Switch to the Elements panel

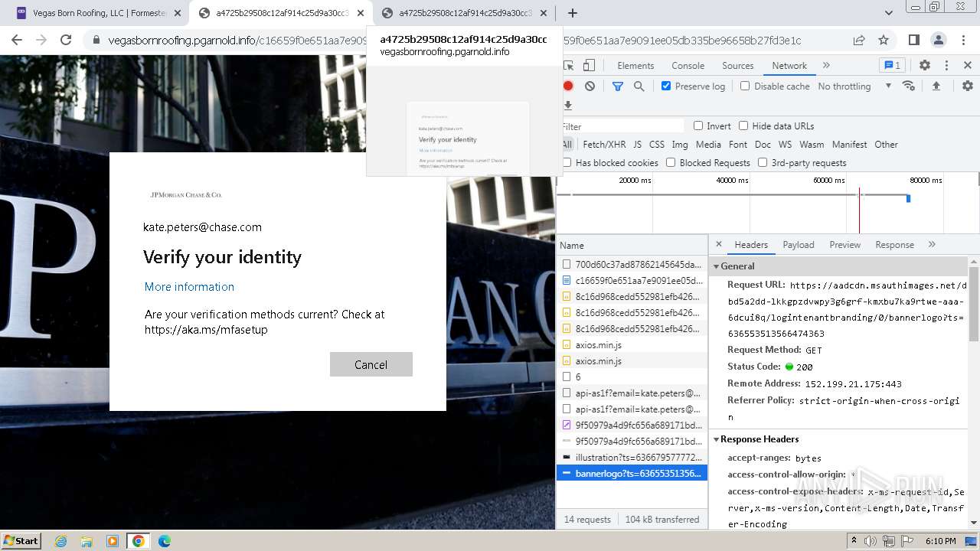635,66
